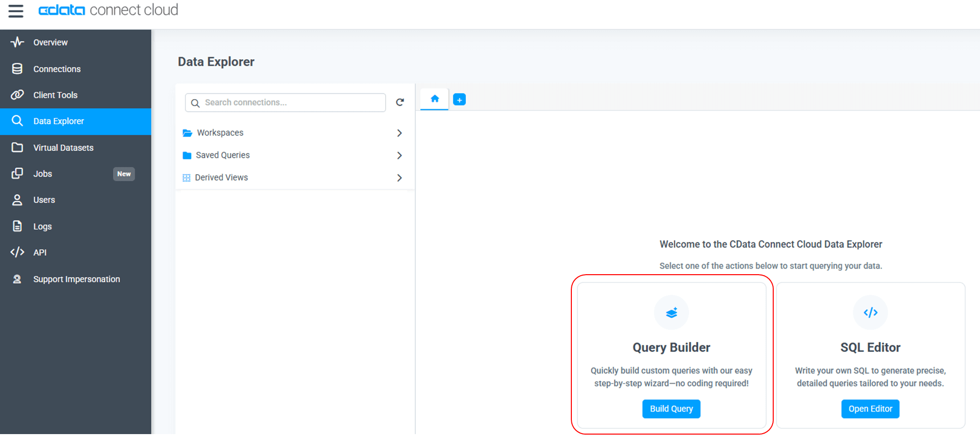The width and height of the screenshot is (980, 439).
Task: Add a new query tab
Action: click(x=459, y=100)
